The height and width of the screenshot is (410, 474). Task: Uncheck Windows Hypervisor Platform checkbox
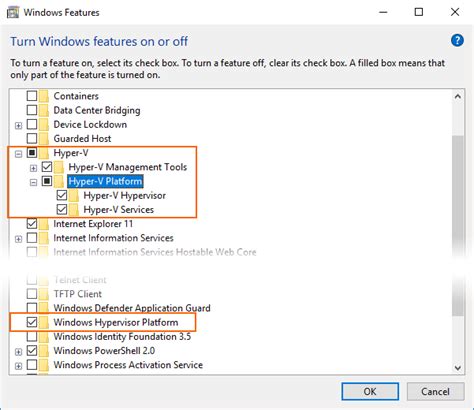coord(32,322)
